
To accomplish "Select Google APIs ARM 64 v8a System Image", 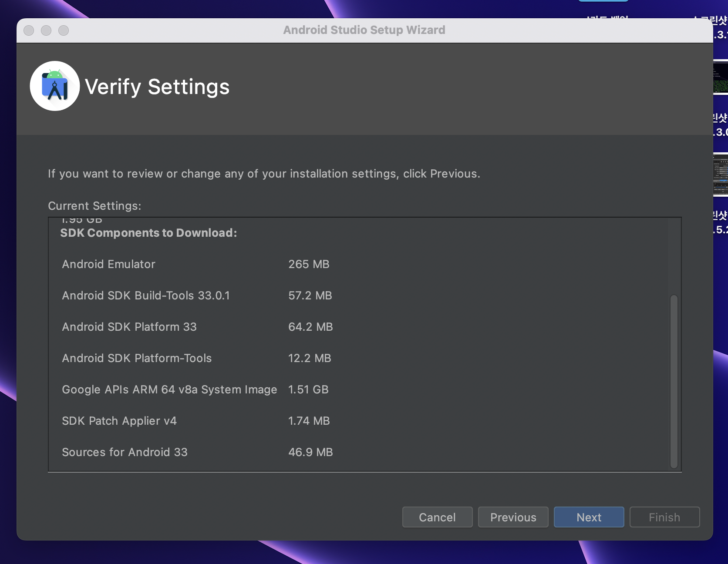I will click(x=169, y=389).
